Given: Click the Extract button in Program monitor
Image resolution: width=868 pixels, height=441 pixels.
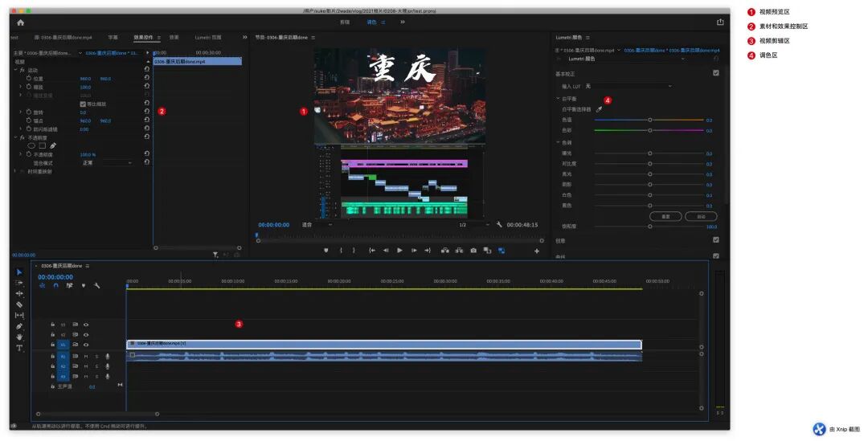Looking at the screenshot, I should click(459, 251).
